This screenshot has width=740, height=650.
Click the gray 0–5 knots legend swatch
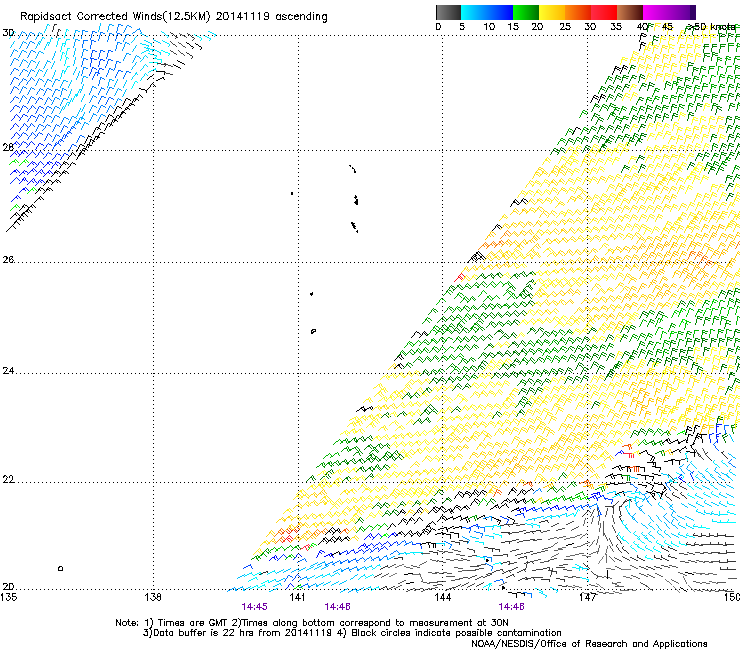[448, 12]
